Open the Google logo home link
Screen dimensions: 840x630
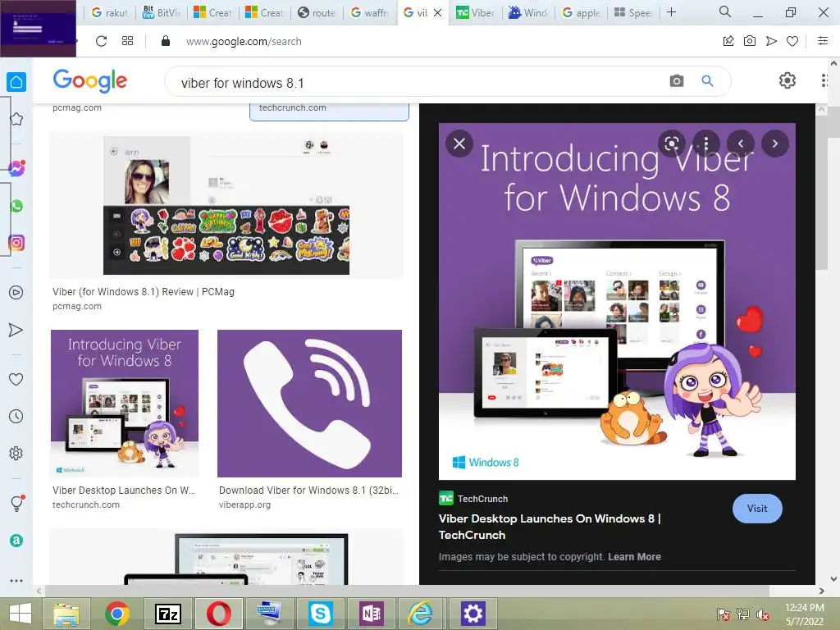coord(90,81)
